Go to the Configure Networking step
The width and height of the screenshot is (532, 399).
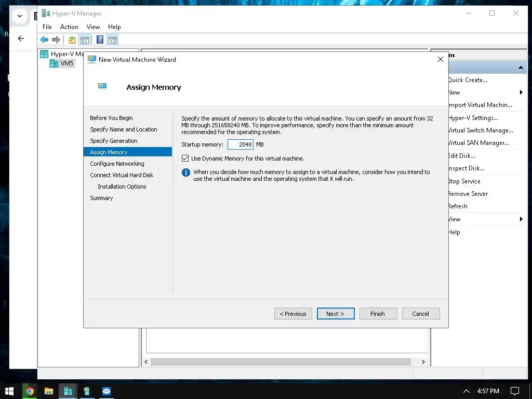[x=117, y=164]
